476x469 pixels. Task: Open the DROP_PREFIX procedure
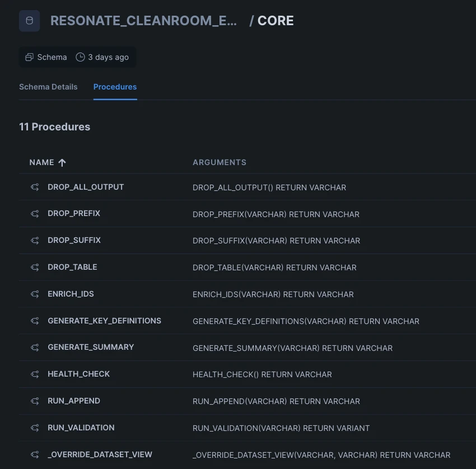(74, 214)
